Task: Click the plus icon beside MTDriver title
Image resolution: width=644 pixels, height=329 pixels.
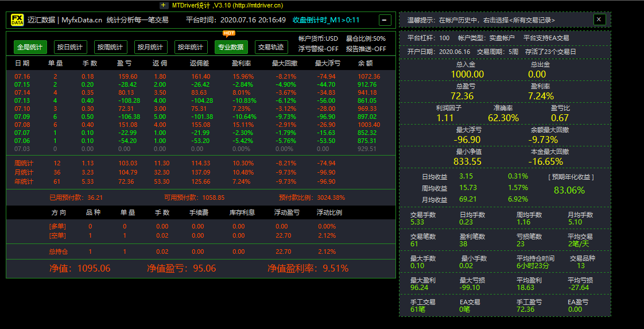Action: pos(164,5)
